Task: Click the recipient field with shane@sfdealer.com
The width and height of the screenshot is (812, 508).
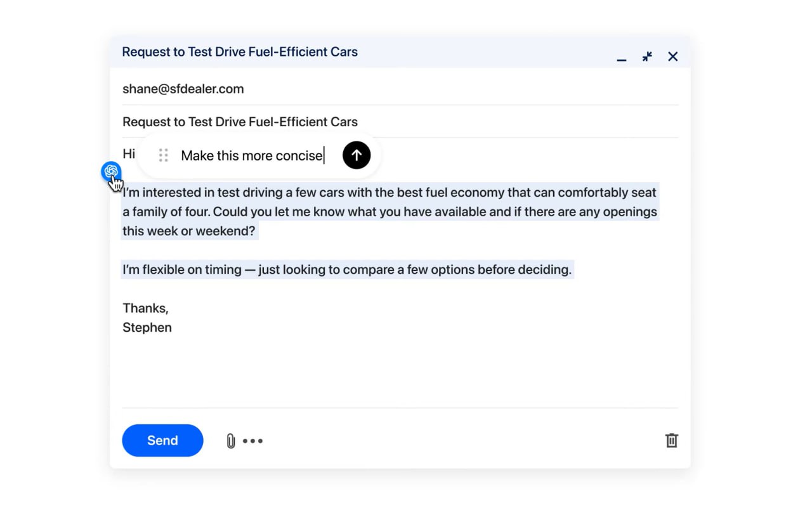Action: [x=183, y=89]
